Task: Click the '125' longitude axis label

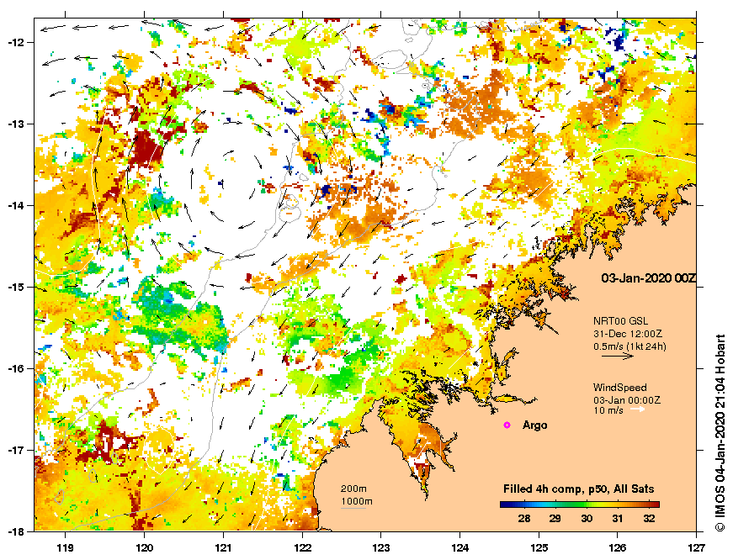Action: [x=539, y=547]
